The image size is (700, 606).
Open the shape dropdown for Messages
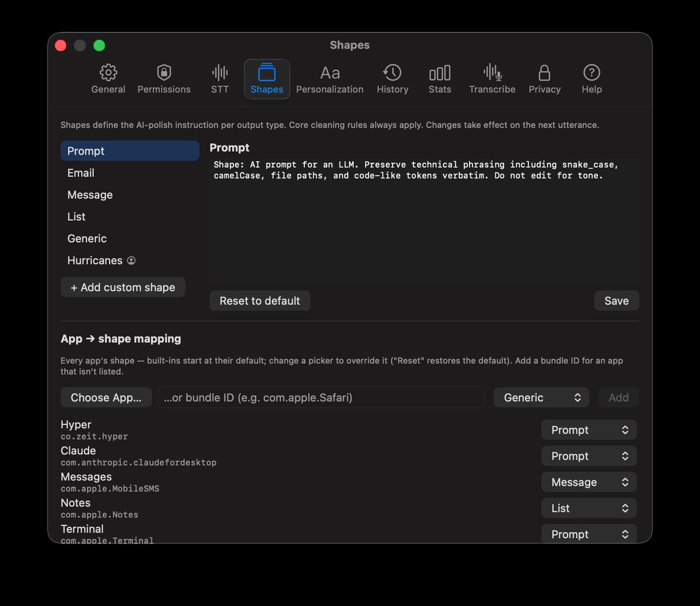point(589,482)
